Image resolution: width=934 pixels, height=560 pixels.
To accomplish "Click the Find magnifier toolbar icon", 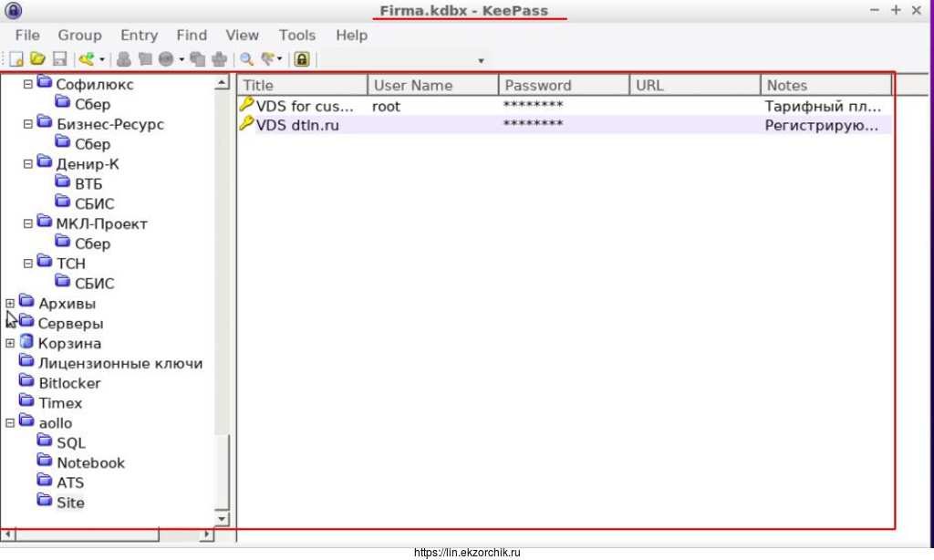I will tap(246, 59).
